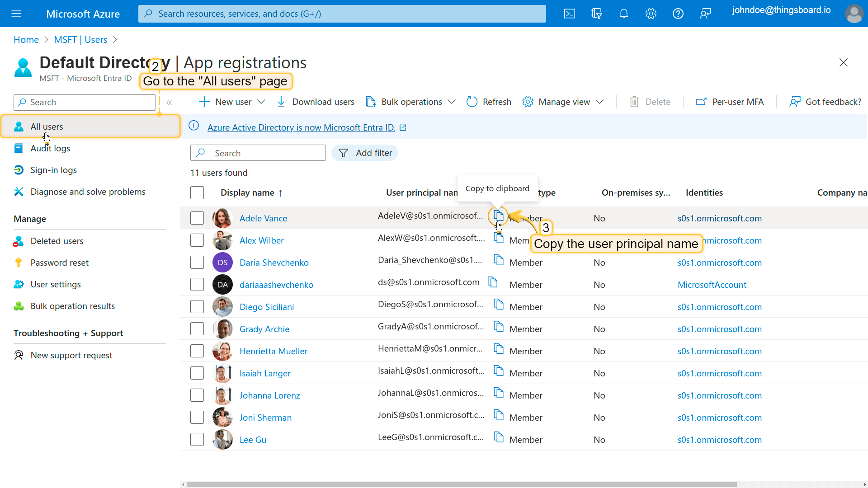Viewport: 868px width, 488px height.
Task: Copy Adele Vance's user principal name
Action: tap(498, 216)
